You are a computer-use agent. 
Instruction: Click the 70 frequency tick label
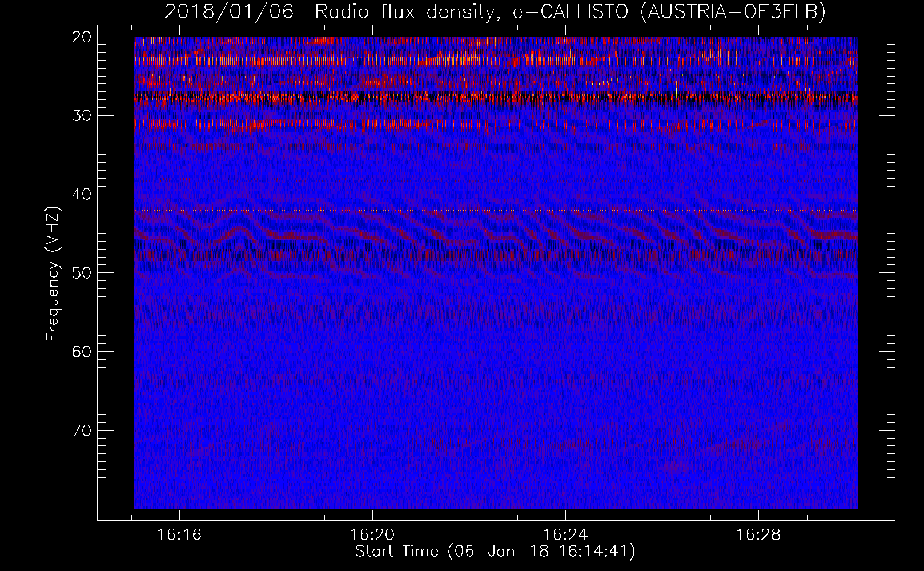click(x=82, y=430)
